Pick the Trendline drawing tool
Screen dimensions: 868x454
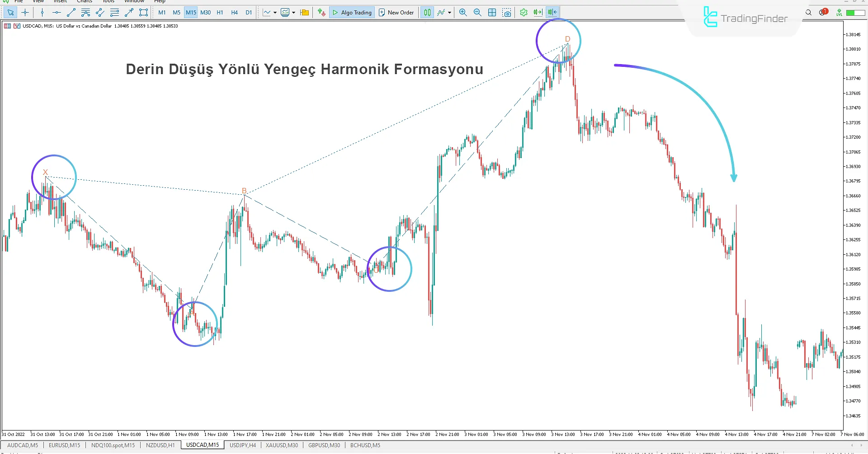click(71, 13)
